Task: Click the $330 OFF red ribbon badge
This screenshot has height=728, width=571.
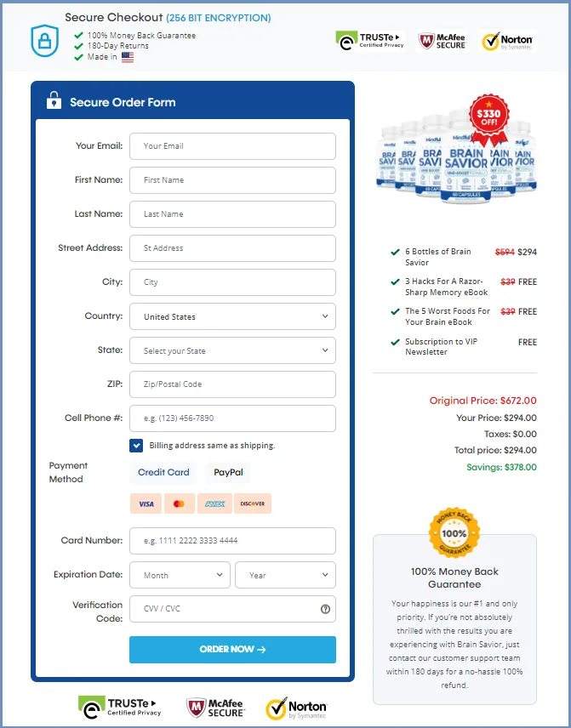Action: [488, 120]
